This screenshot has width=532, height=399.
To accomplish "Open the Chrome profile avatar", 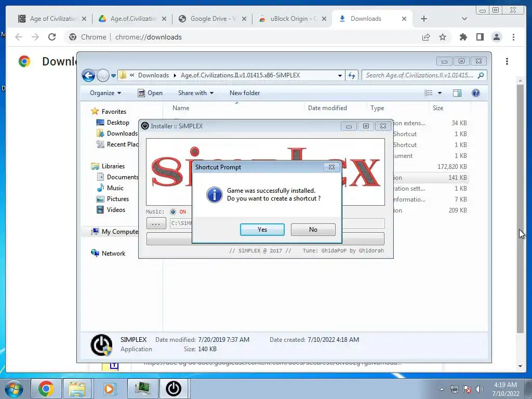I will coord(496,37).
